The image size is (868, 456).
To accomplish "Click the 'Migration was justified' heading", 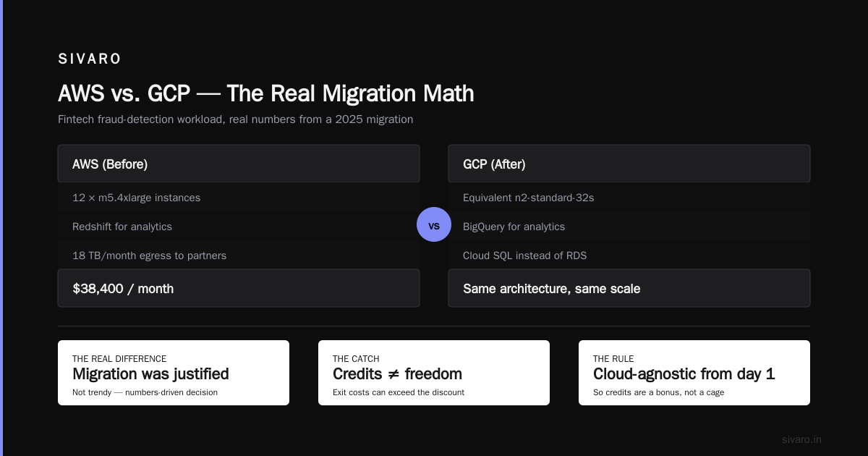I will pyautogui.click(x=150, y=374).
